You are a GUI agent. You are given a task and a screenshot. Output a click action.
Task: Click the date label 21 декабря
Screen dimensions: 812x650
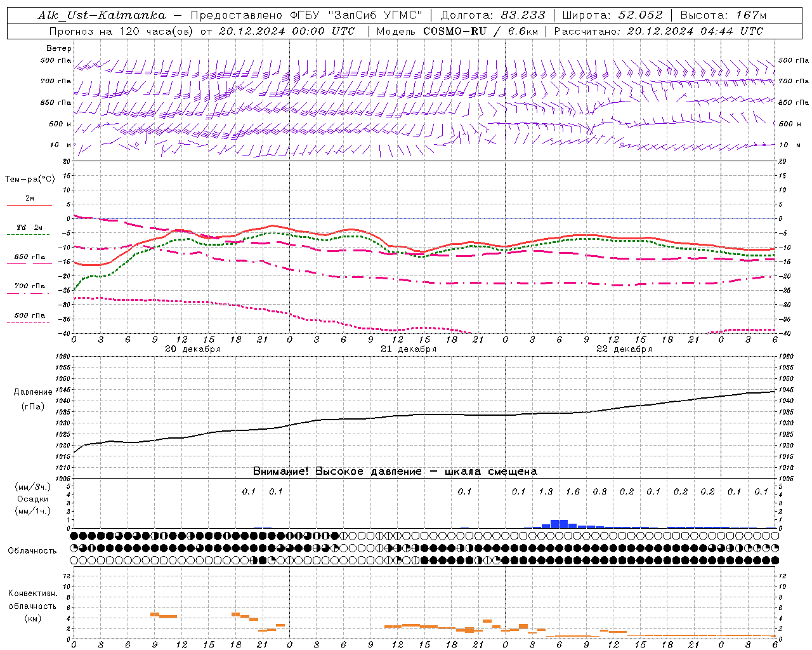coord(409,349)
